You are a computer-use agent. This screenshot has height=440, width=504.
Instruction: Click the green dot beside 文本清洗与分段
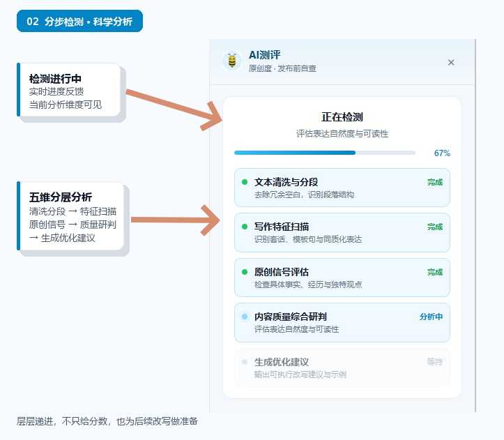pyautogui.click(x=245, y=182)
